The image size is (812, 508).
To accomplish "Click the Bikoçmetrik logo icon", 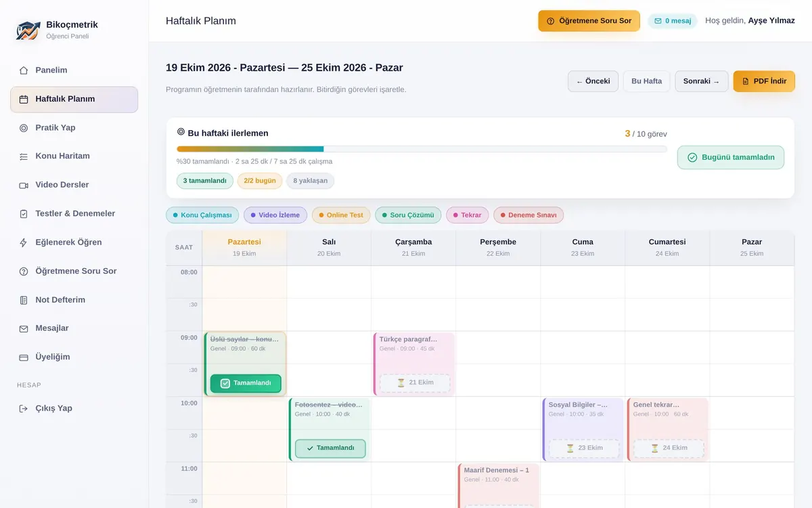I will click(28, 30).
